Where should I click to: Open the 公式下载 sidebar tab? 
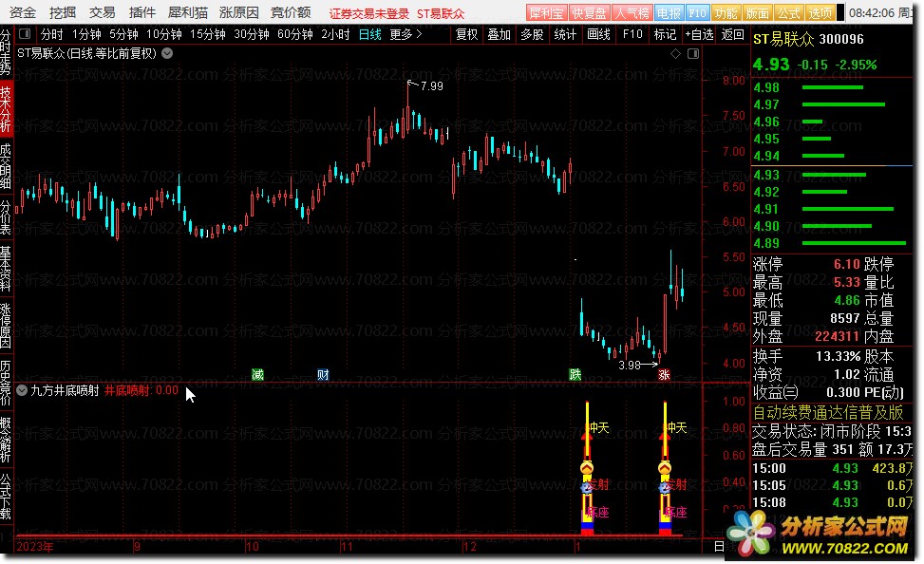[6, 497]
